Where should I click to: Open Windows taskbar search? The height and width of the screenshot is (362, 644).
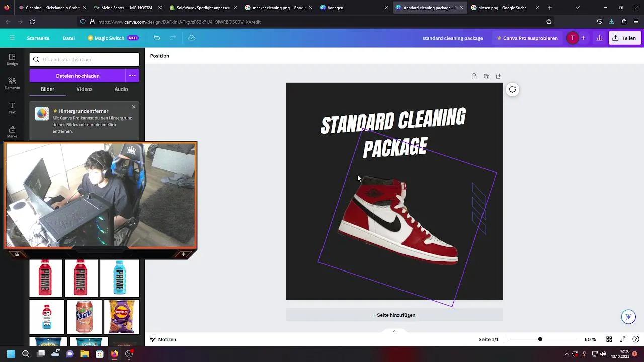point(26,354)
